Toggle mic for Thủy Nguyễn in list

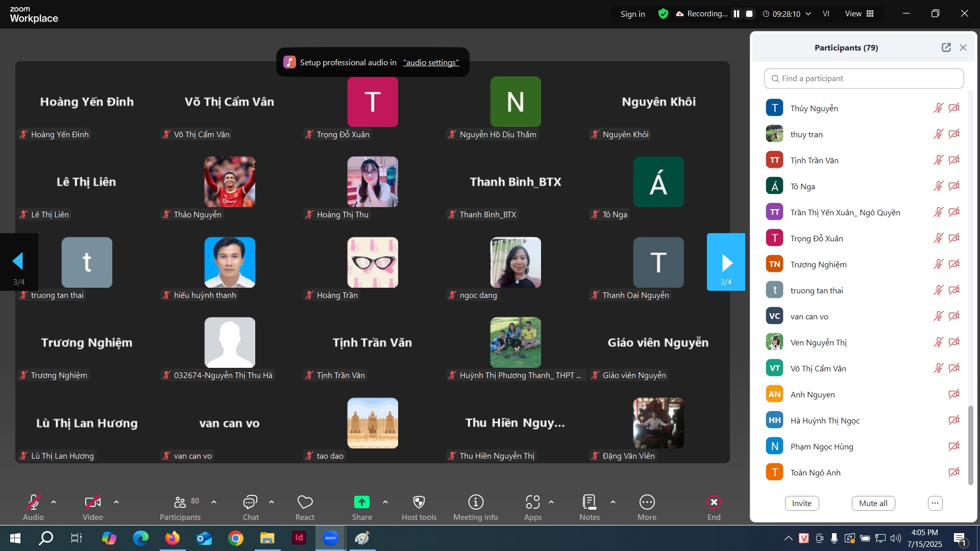(x=938, y=108)
